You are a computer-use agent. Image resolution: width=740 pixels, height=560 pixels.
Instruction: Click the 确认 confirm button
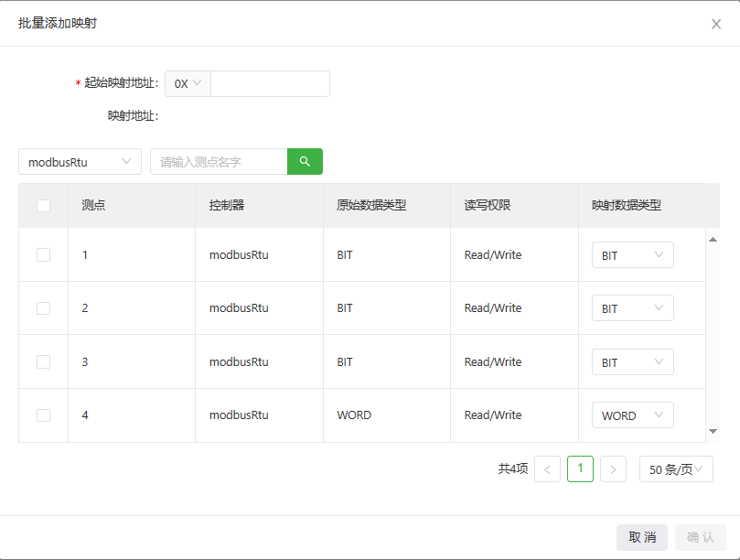point(701,537)
